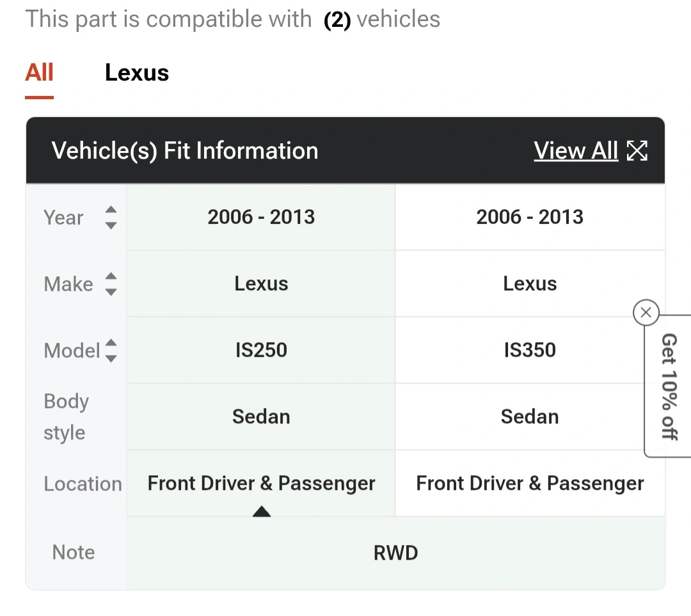
Task: Click the first 2006 - 2013 year cell
Action: click(261, 217)
